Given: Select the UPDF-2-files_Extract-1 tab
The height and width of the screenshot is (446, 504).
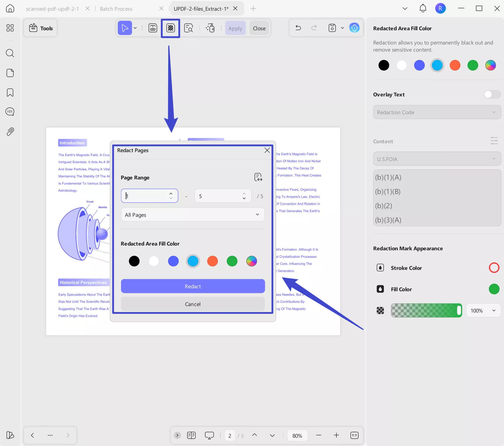Looking at the screenshot, I should coord(201,9).
